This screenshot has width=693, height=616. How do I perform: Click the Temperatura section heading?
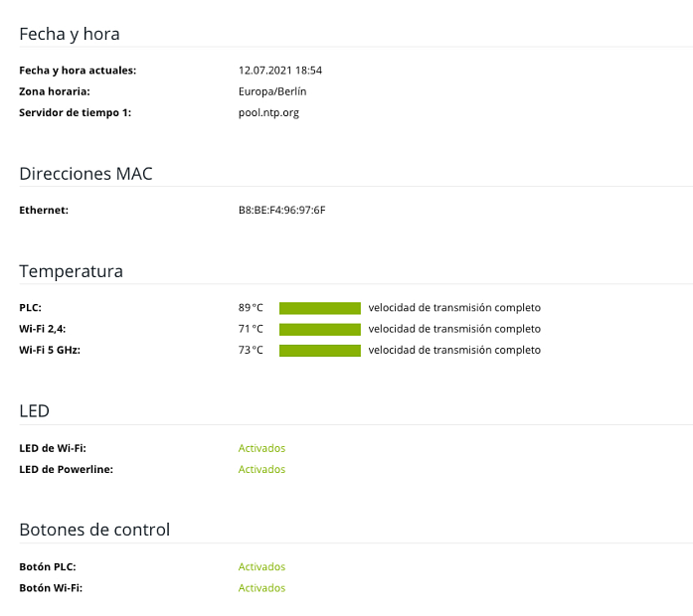pyautogui.click(x=72, y=271)
